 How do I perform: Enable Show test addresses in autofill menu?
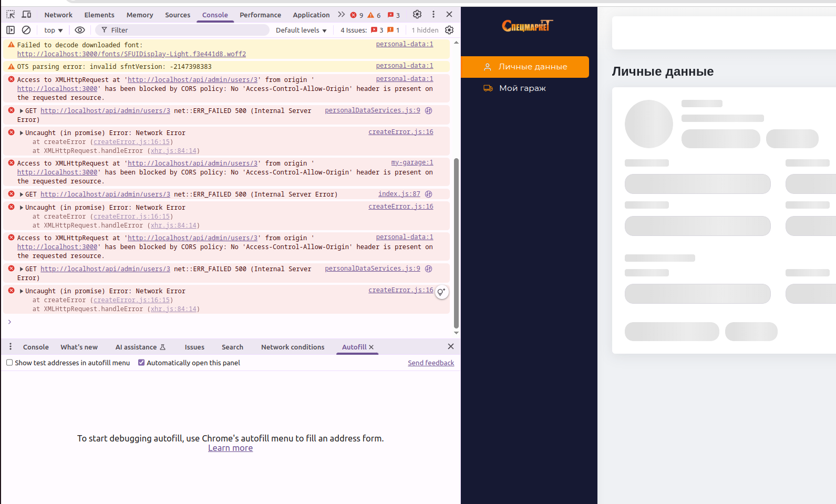click(x=9, y=363)
